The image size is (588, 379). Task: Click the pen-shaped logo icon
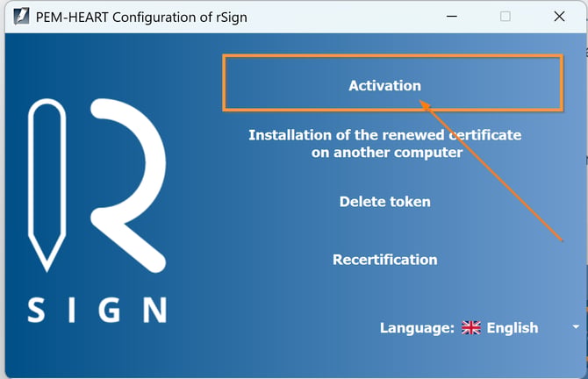[x=47, y=185]
